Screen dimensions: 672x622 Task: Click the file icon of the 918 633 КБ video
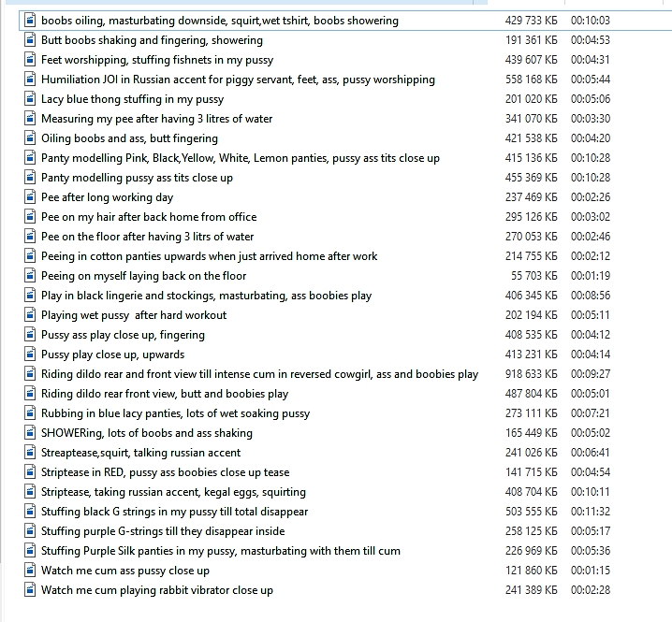click(29, 374)
